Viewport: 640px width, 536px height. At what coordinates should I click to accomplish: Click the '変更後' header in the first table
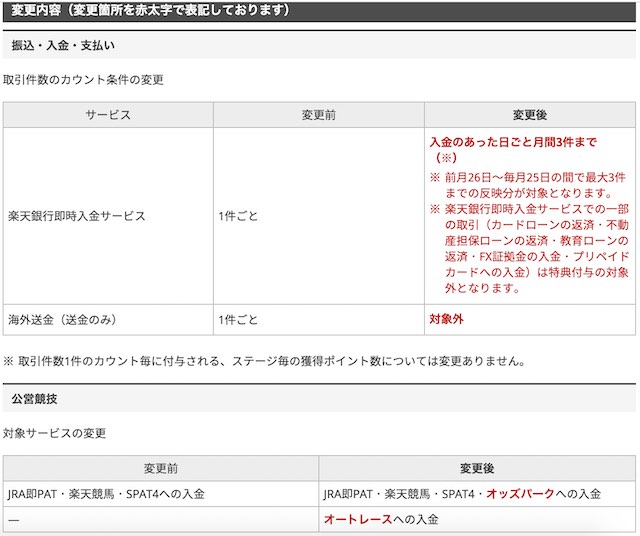point(530,115)
